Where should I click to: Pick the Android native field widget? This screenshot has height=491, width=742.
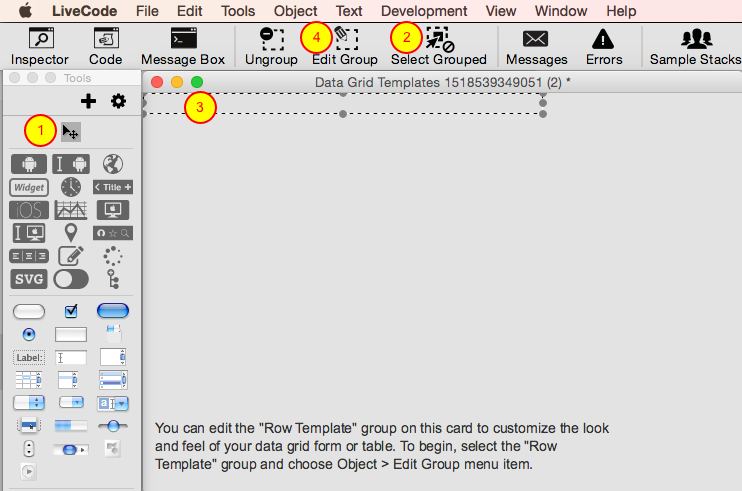(x=71, y=164)
